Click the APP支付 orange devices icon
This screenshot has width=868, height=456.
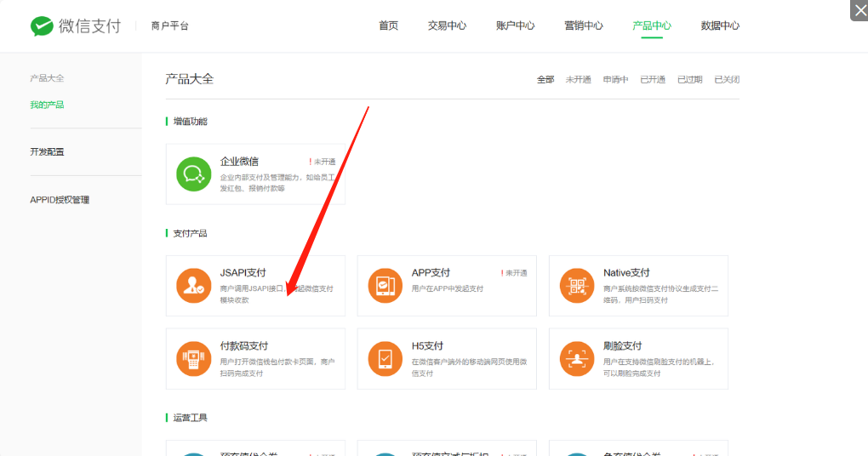[385, 286]
